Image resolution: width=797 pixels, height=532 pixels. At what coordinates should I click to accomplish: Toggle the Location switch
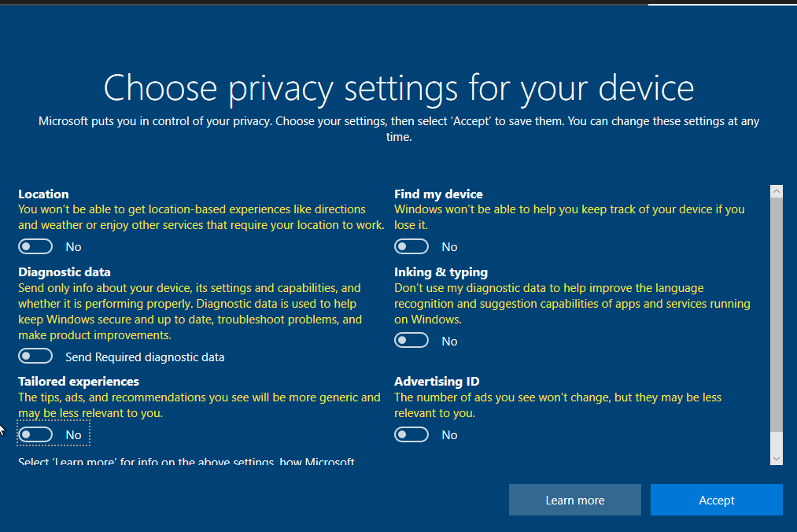coord(35,246)
